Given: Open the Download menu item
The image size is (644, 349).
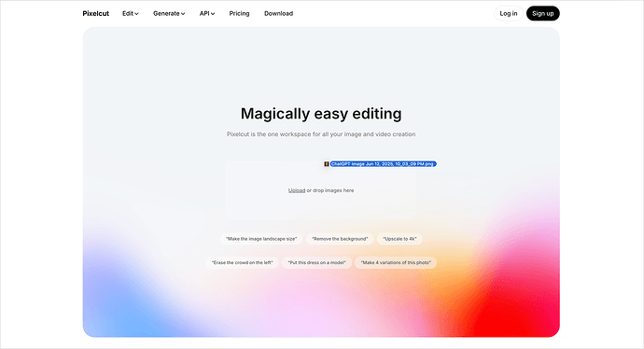Looking at the screenshot, I should (278, 14).
